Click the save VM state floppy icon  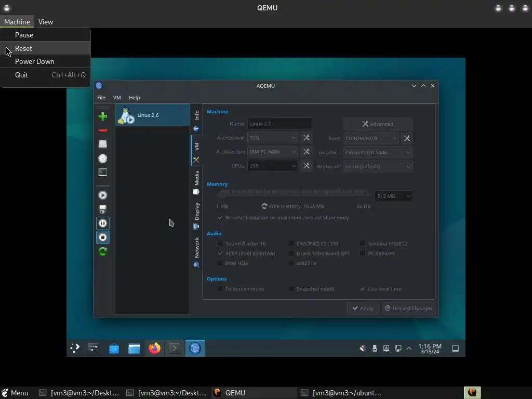(x=102, y=209)
